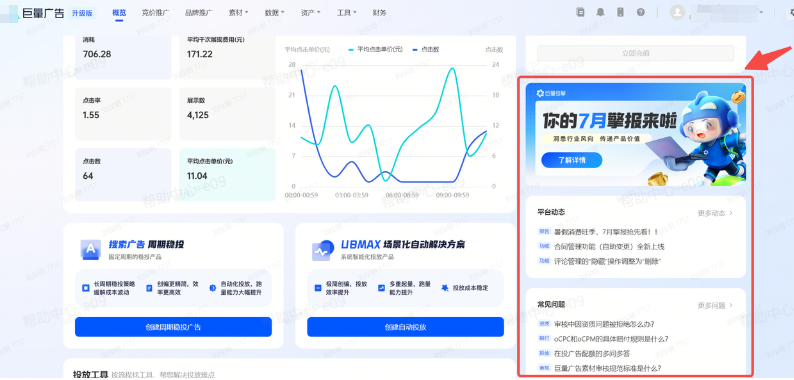Click the disabled 立即充值 button
794x380 pixels.
pos(636,53)
